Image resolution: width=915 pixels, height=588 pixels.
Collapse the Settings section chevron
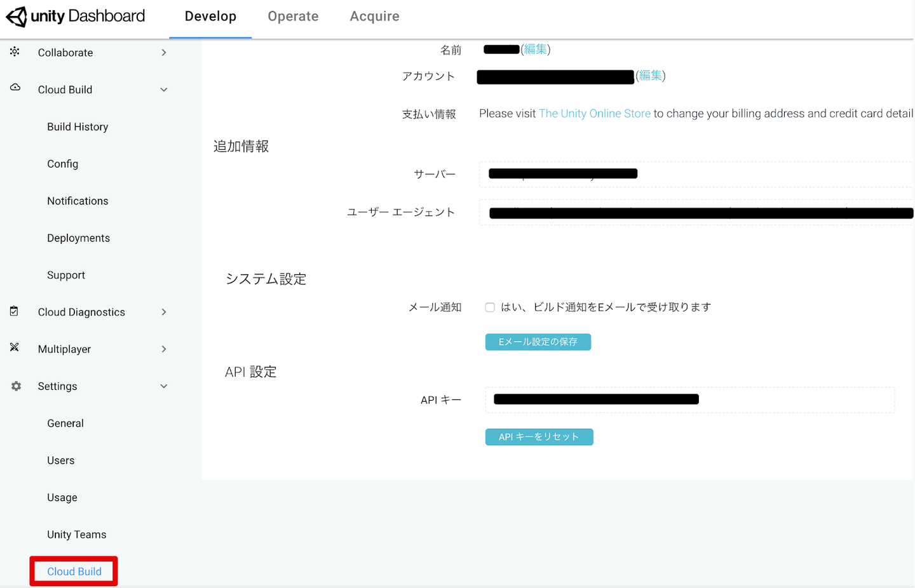[x=164, y=387]
